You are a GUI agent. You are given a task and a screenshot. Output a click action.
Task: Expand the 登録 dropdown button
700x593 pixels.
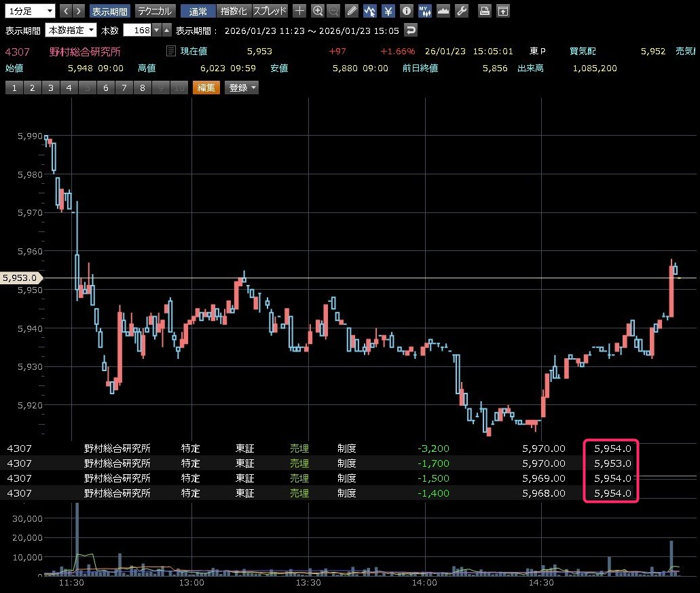click(242, 88)
